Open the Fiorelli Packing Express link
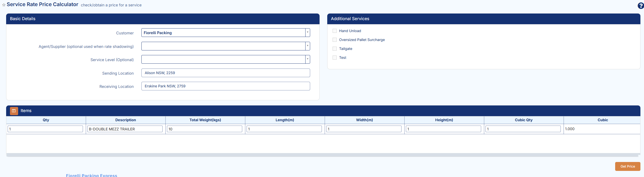Screen dimensions: 644x177 coord(91,175)
